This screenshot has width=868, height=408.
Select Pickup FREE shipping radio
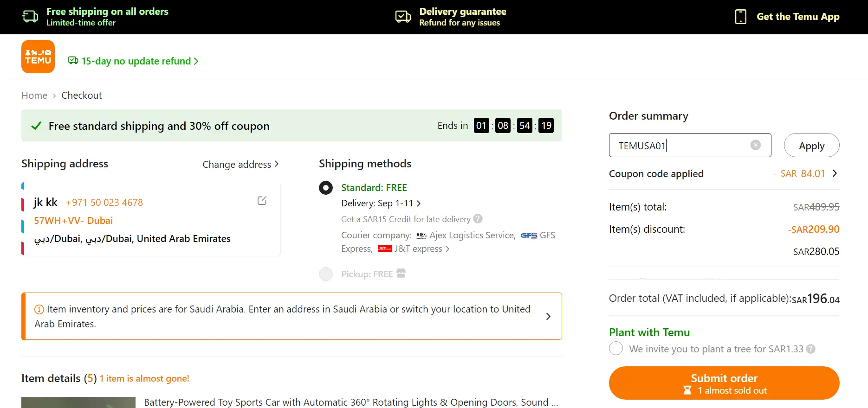tap(326, 274)
